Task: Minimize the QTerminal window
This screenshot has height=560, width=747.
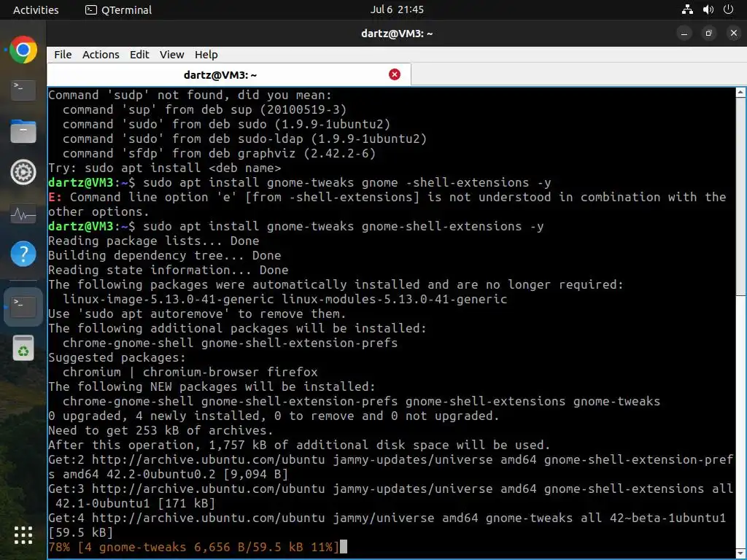Action: 684,34
